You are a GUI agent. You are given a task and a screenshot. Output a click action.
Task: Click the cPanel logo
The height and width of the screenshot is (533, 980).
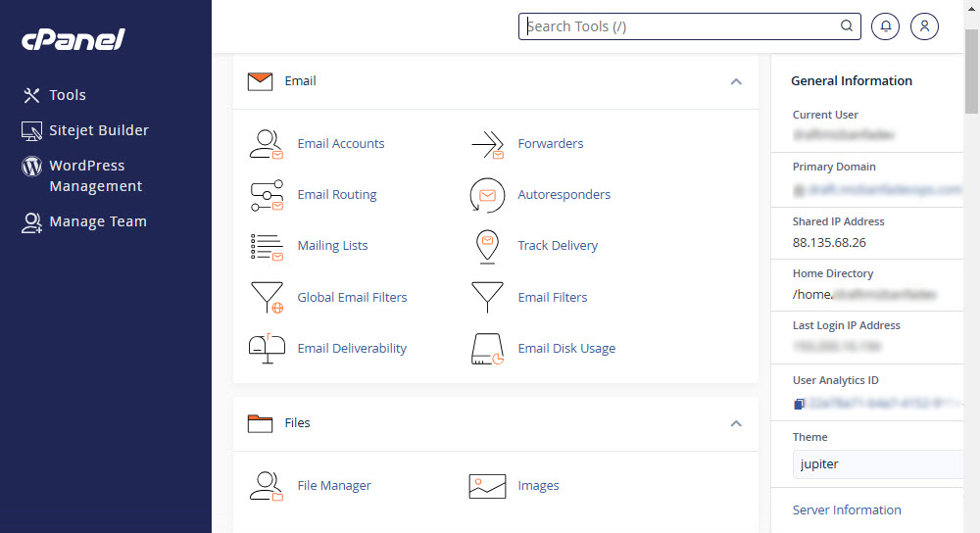[73, 39]
